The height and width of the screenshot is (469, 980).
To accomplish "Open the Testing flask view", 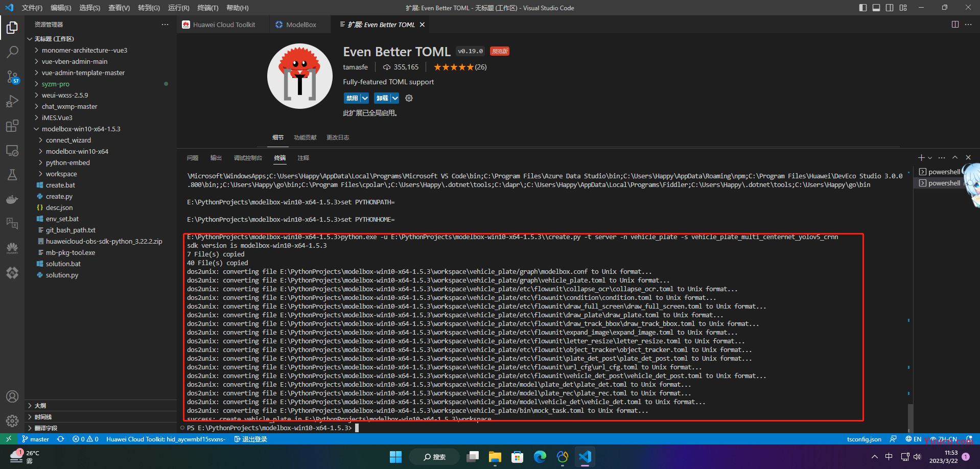I will pos(12,175).
